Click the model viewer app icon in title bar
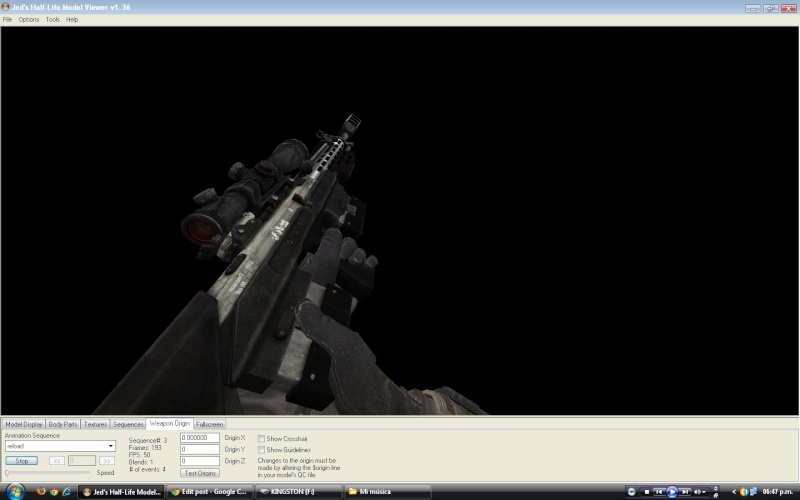Screen dimensions: 800x500 [x=6, y=7]
